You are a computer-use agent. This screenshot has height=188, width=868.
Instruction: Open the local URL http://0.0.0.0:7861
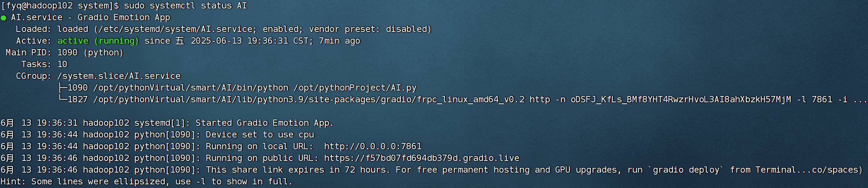[x=373, y=146]
